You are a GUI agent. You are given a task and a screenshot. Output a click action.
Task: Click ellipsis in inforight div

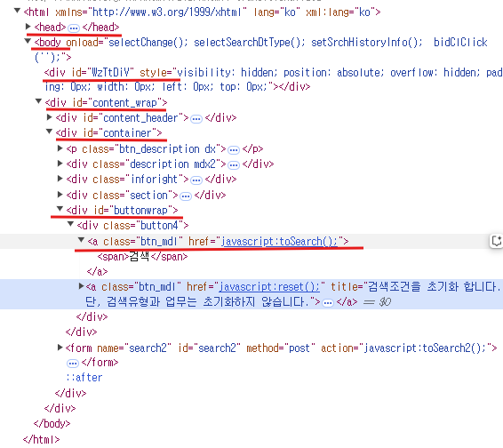click(x=196, y=180)
